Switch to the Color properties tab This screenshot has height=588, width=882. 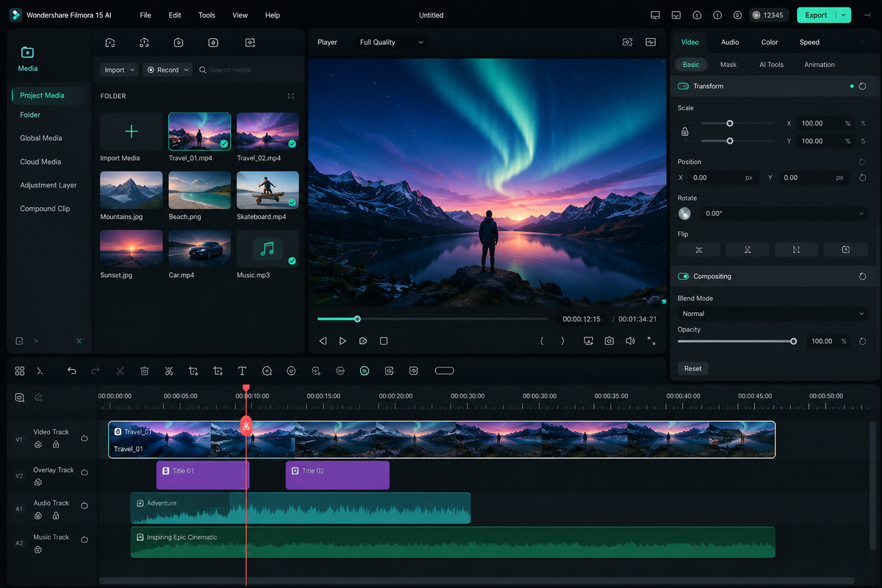(770, 42)
